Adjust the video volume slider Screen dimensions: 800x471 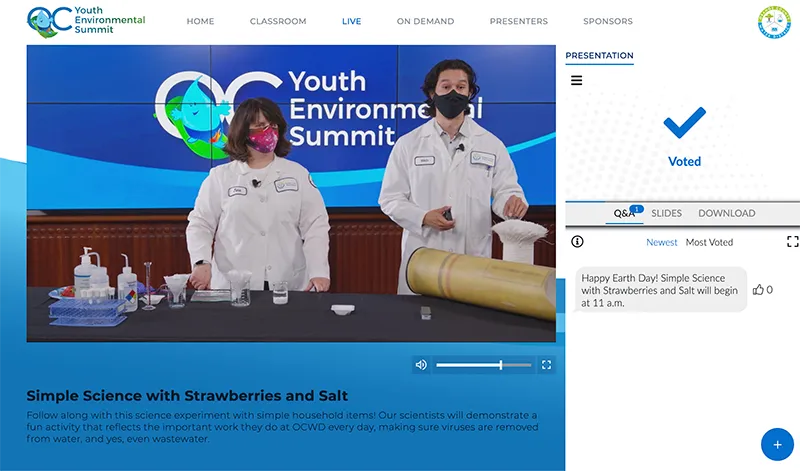coord(484,364)
